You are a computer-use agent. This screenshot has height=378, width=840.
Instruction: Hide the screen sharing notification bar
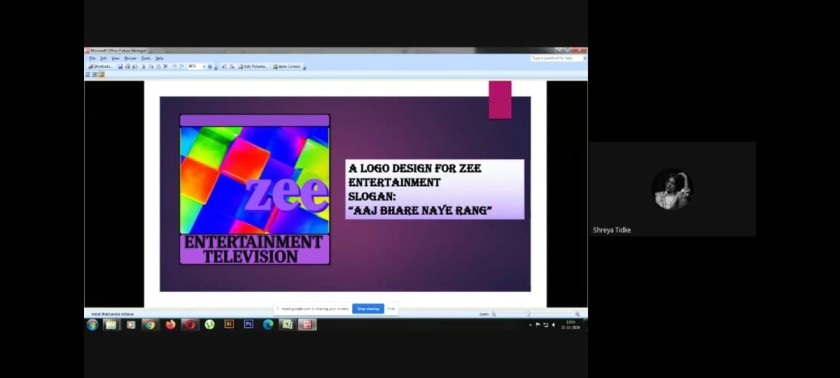[392, 308]
